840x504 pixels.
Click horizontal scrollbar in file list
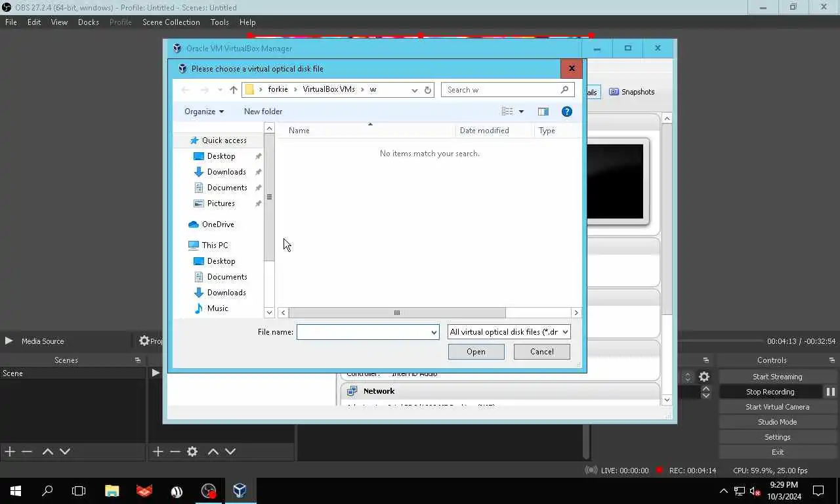tap(396, 313)
